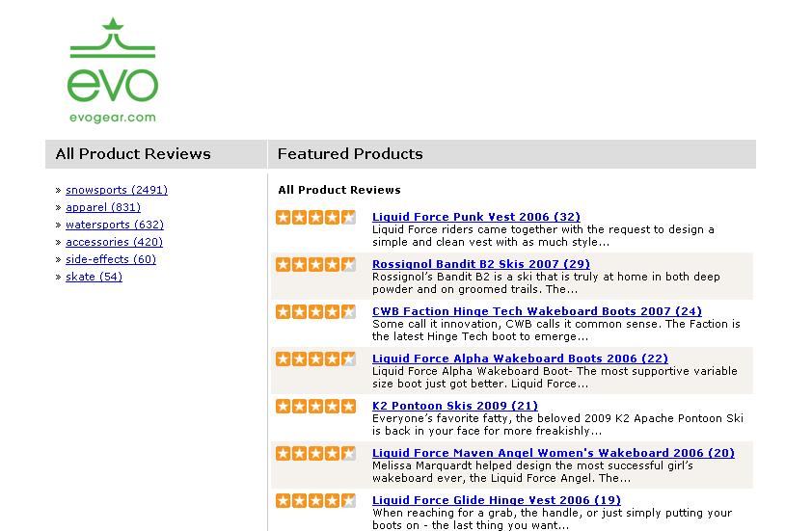Click star rating beside Liquid Force Punk Vest
This screenshot has width=812, height=531.
click(315, 218)
